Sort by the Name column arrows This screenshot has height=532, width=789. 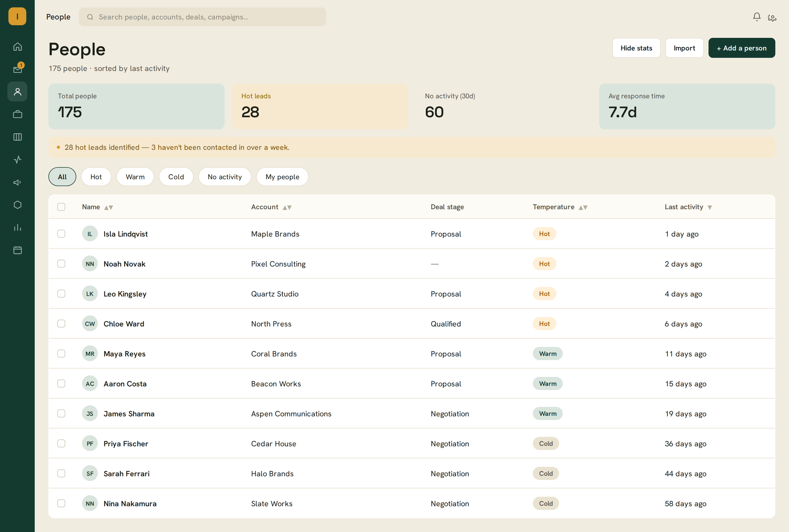[x=109, y=207]
